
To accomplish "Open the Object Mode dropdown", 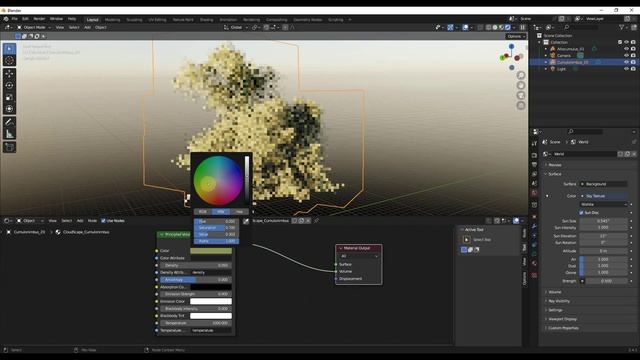I will pos(34,27).
